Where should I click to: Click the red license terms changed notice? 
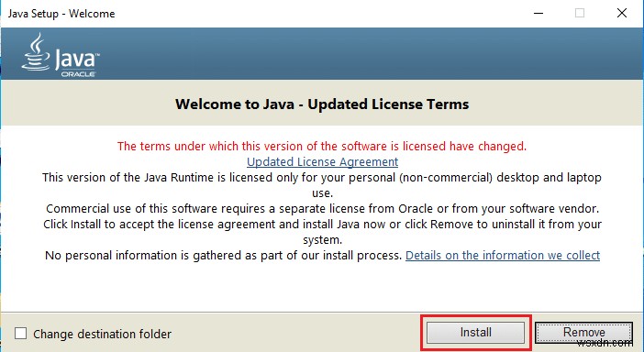322,146
